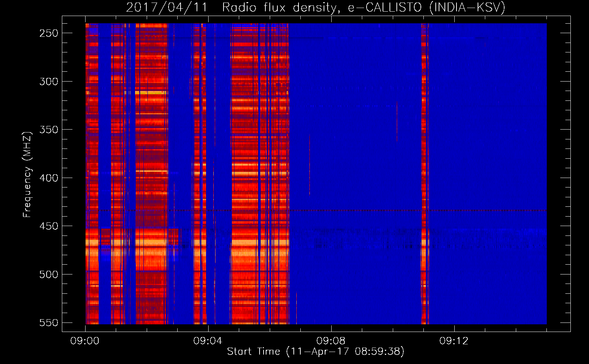
Task: Click the 250 frequency tick label
Action: pos(49,33)
